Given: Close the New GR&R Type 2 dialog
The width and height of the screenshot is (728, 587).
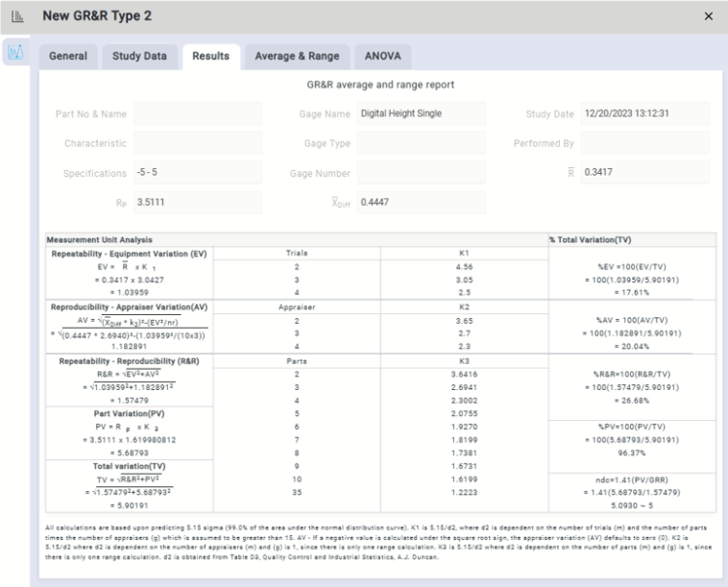Looking at the screenshot, I should (709, 17).
